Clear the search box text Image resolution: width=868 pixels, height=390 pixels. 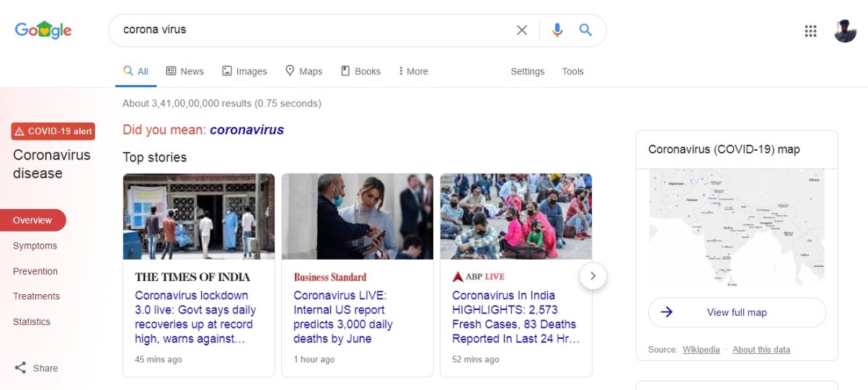[522, 30]
